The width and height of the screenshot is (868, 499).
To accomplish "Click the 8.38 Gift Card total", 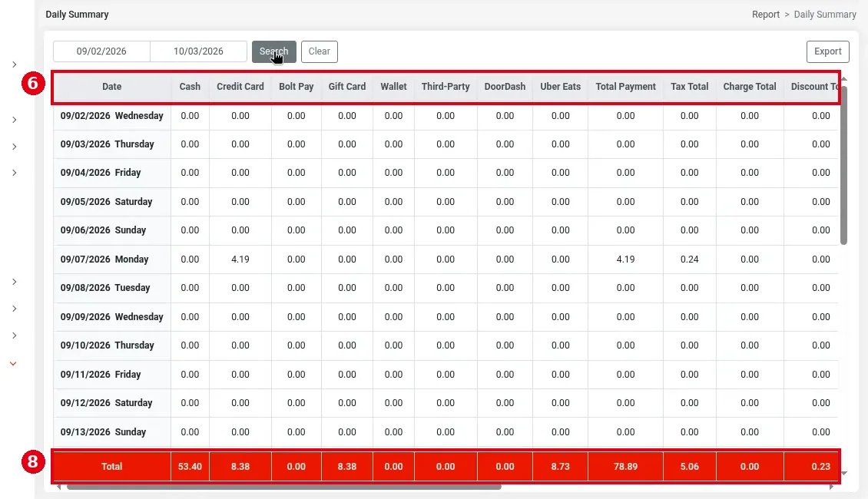I will (347, 466).
